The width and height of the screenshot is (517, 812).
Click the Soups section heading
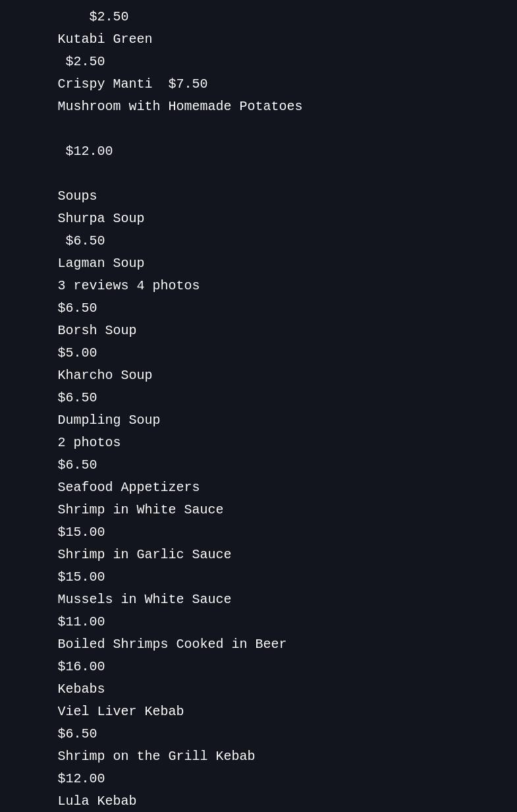click(x=77, y=196)
